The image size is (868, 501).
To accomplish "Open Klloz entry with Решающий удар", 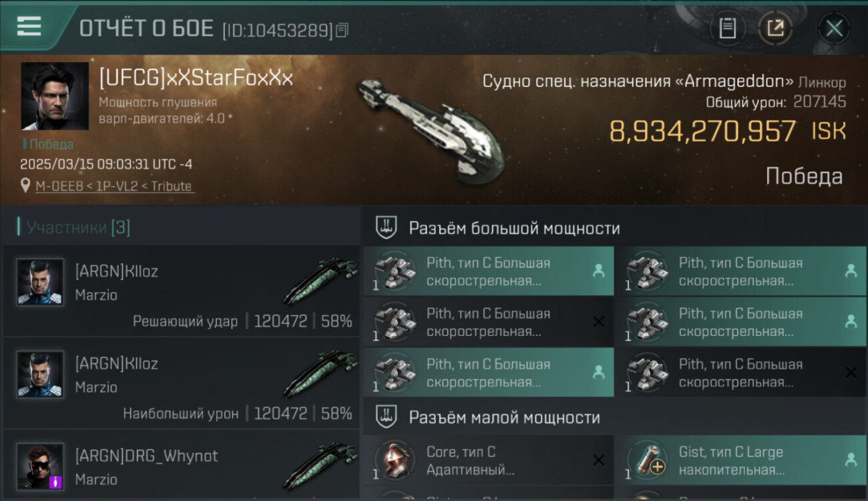I will pos(181,291).
